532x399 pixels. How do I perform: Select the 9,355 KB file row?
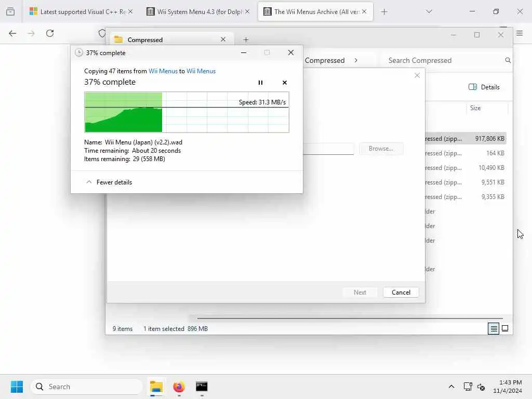coord(466,197)
